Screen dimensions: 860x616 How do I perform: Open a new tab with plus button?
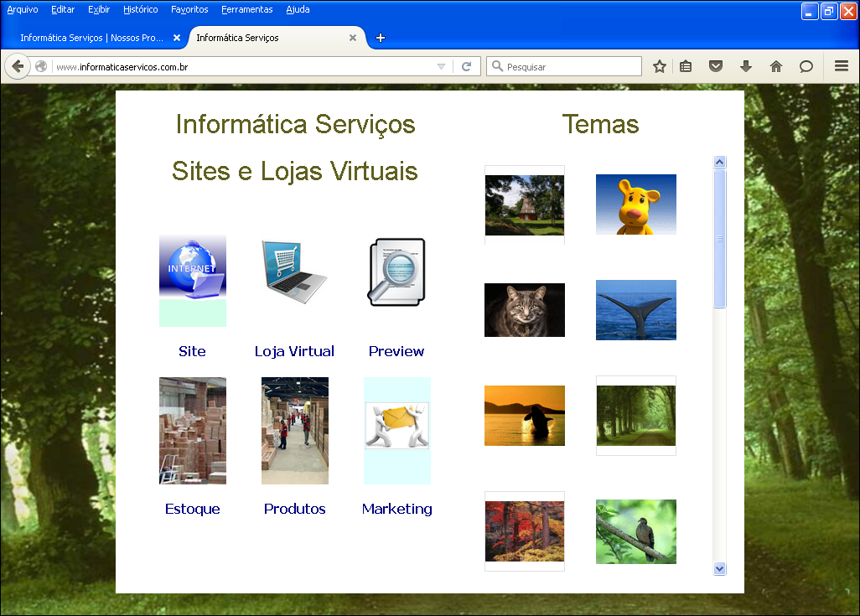click(x=381, y=38)
